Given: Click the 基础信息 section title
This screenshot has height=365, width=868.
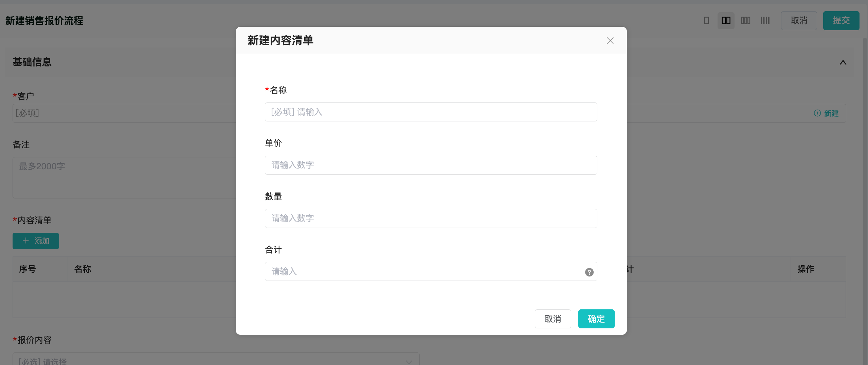Looking at the screenshot, I should [x=32, y=62].
